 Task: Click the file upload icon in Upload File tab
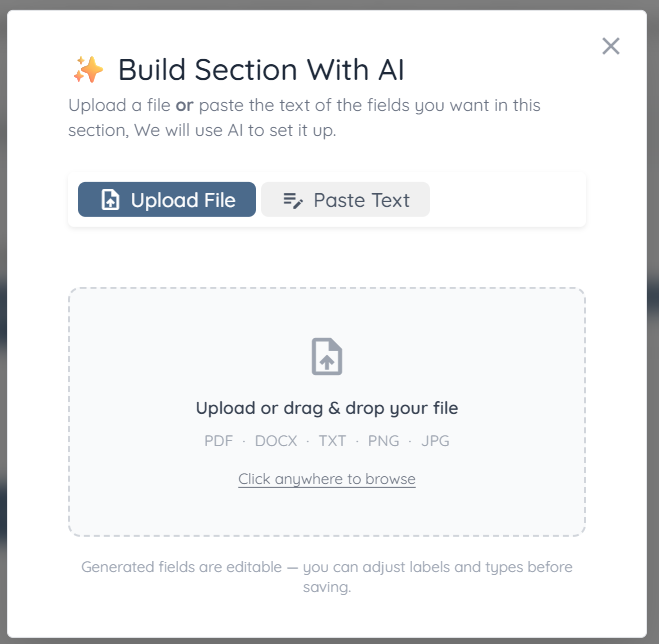point(111,200)
